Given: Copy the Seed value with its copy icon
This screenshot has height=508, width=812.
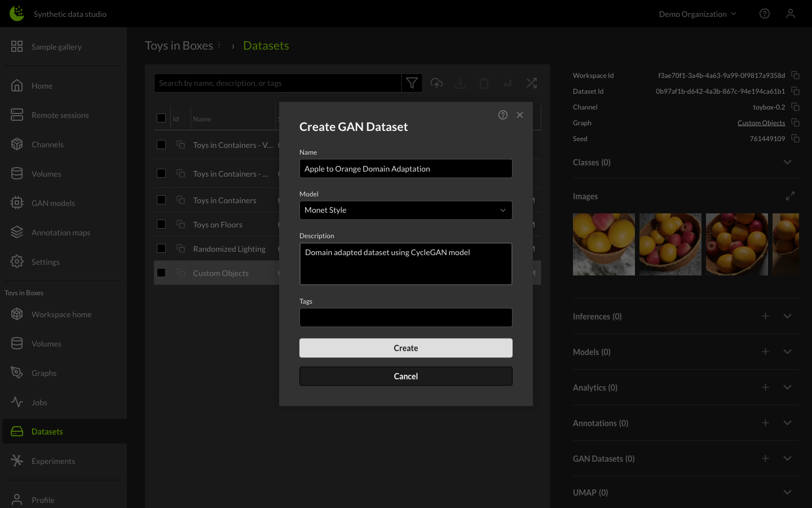Looking at the screenshot, I should (x=795, y=138).
